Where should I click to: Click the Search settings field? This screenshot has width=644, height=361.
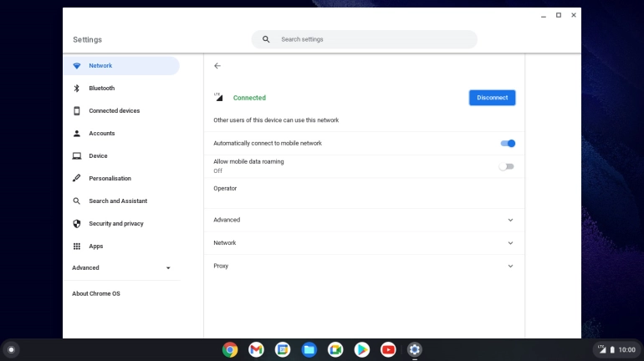click(364, 39)
